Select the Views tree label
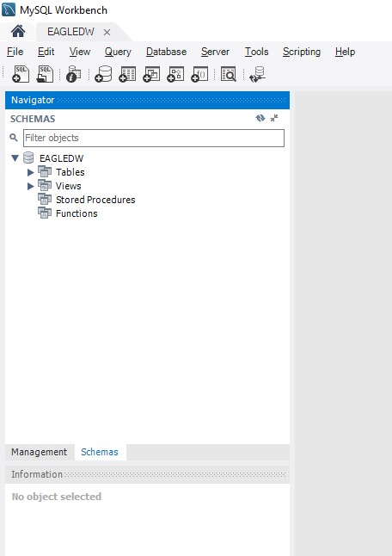The image size is (392, 556). pos(69,186)
